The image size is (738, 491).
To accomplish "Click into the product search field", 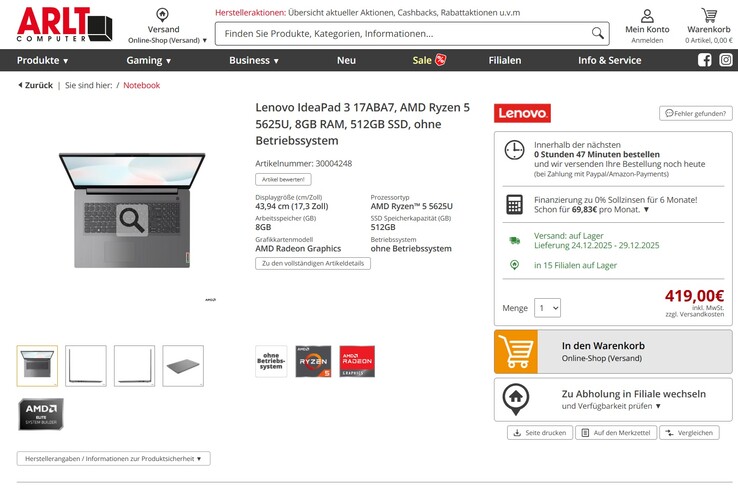I will [x=405, y=33].
